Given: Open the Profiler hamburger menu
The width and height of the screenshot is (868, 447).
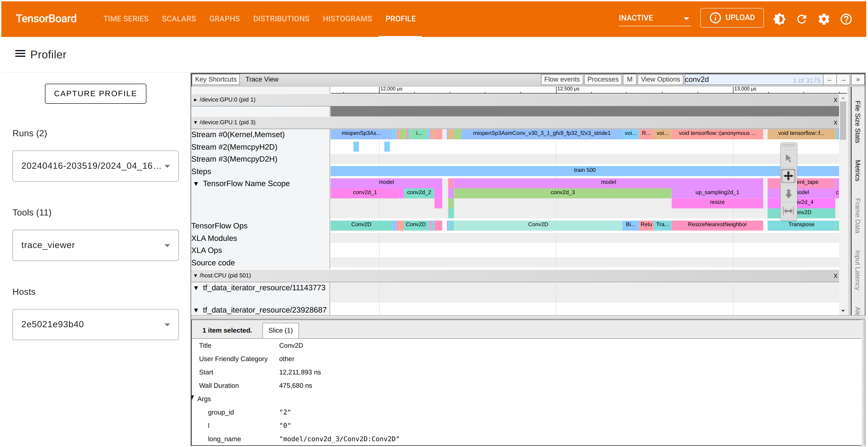Looking at the screenshot, I should coord(20,54).
